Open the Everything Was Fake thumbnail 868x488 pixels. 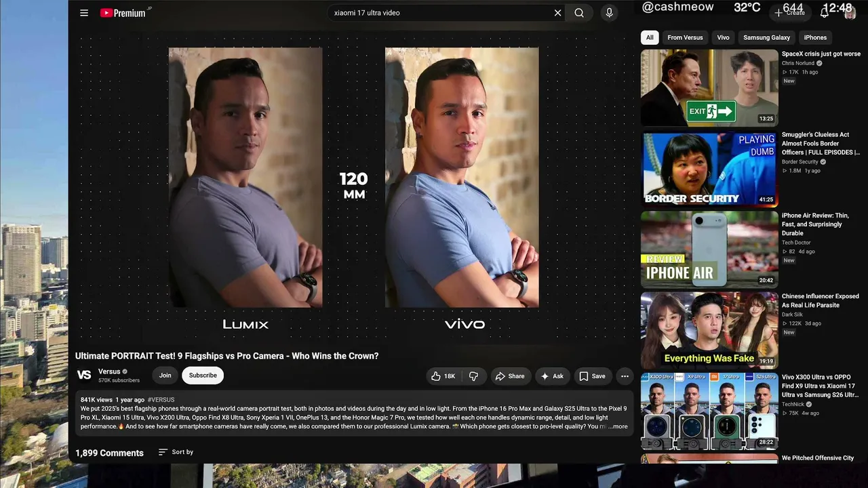[x=709, y=330]
